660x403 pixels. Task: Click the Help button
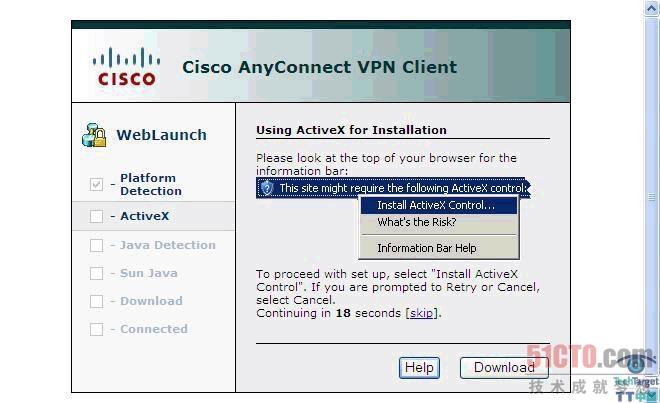[419, 368]
